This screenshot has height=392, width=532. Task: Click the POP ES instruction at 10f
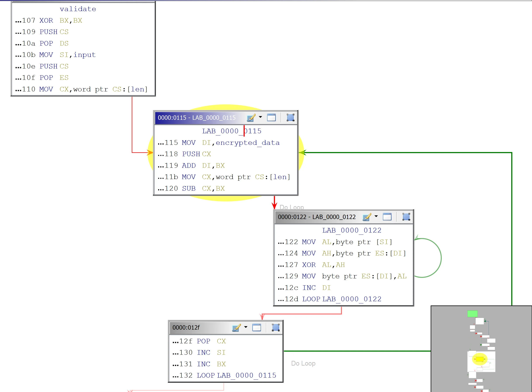[42, 78]
